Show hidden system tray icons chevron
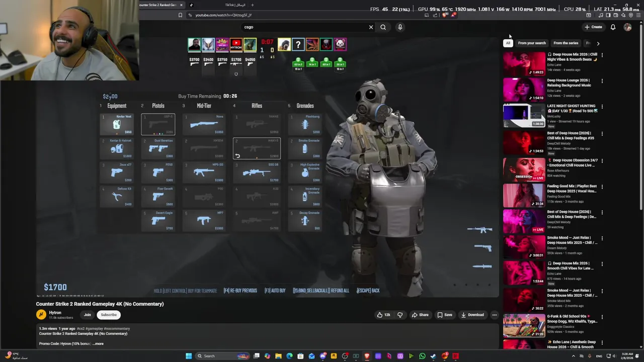Screen dimensions: 644x362 [573, 356]
